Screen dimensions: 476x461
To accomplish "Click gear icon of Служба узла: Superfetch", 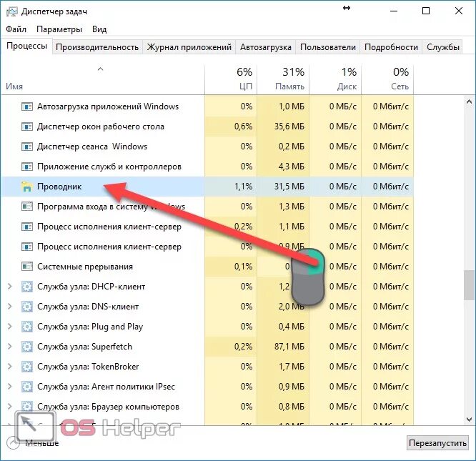I will pos(27,347).
